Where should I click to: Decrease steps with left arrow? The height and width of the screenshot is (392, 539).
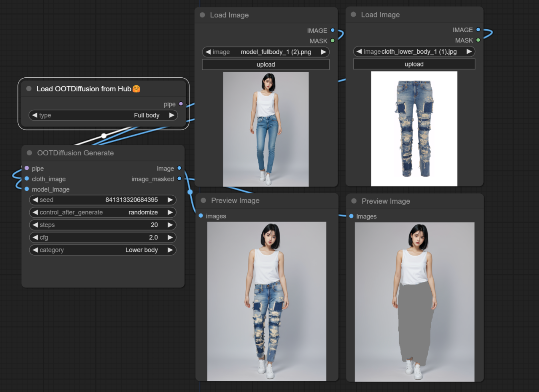pyautogui.click(x=35, y=225)
